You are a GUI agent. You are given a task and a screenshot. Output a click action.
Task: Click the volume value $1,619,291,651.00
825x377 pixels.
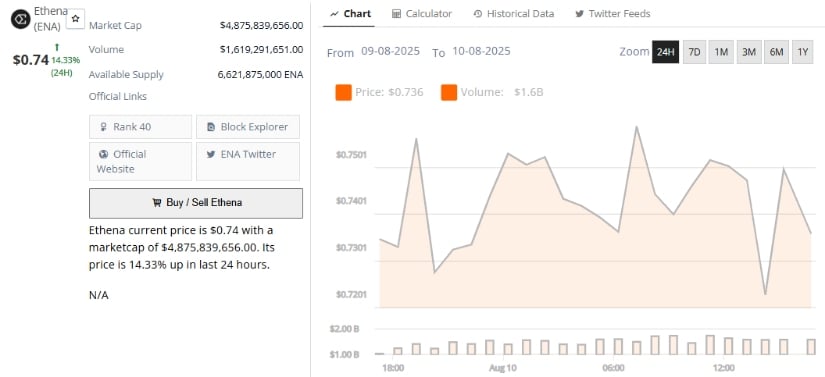(x=261, y=50)
